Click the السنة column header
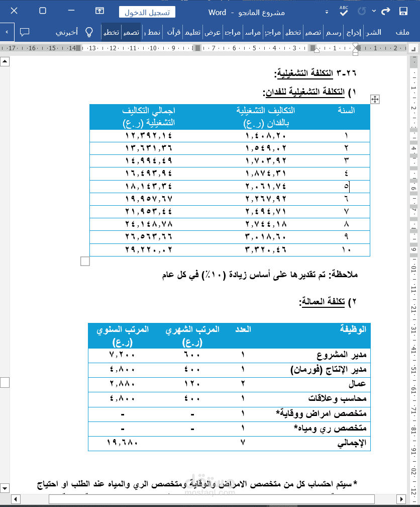Viewport: 420px width, 507px height. [x=346, y=111]
